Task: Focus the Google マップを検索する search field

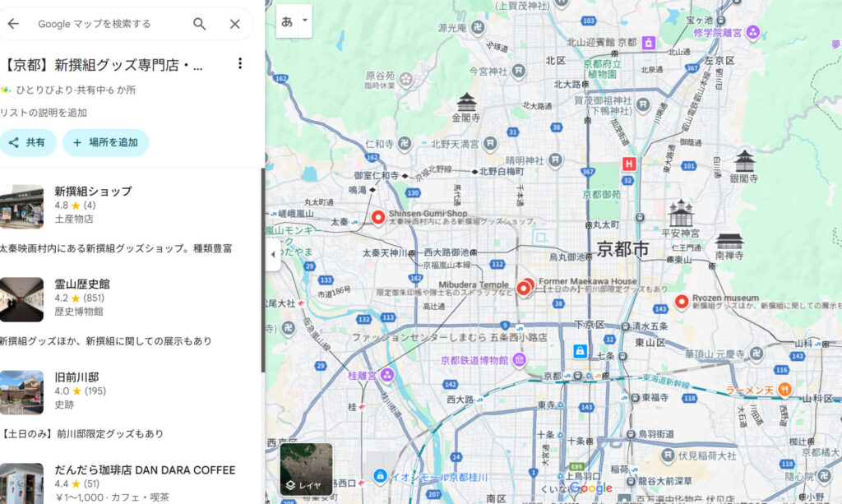Action: coord(94,24)
